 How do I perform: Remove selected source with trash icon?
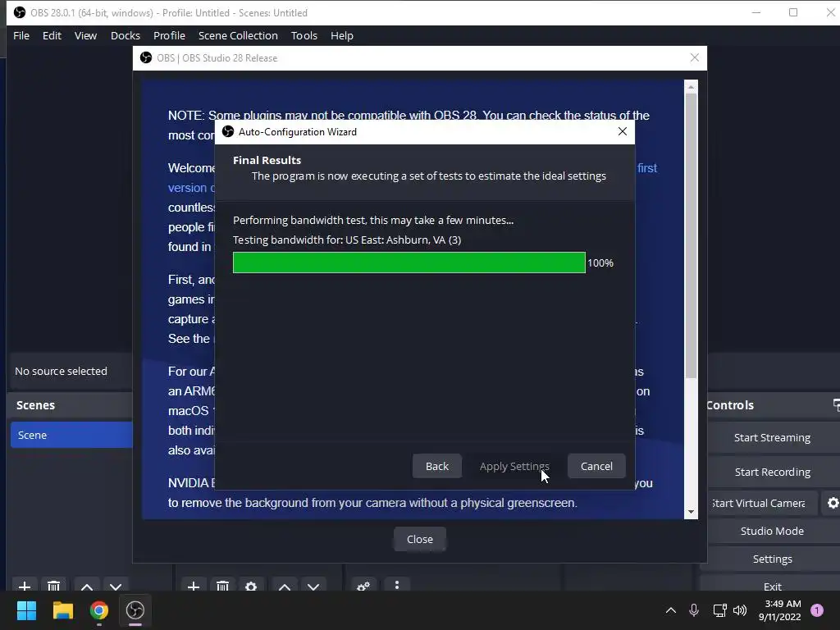[222, 586]
